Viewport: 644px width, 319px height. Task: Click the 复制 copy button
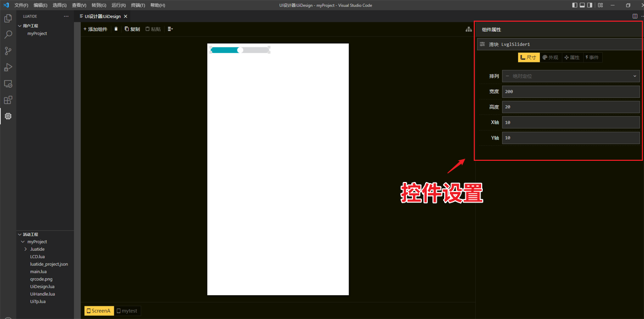coord(132,29)
